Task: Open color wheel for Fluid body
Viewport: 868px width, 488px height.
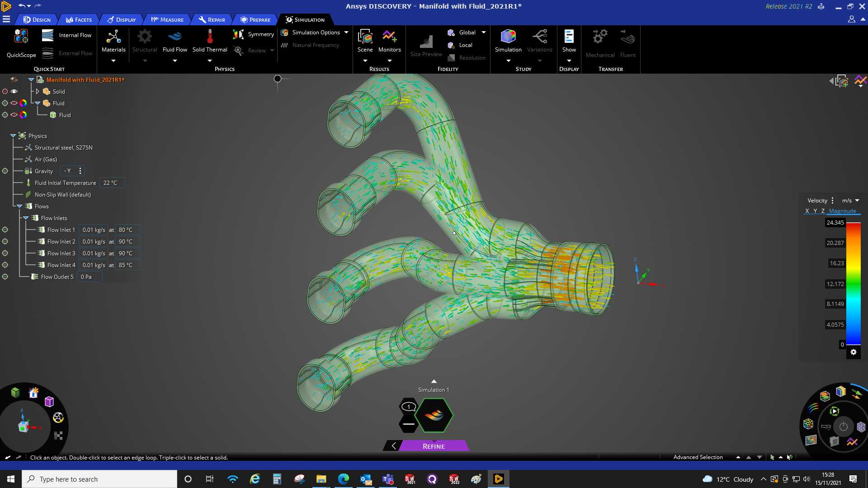Action: point(23,115)
